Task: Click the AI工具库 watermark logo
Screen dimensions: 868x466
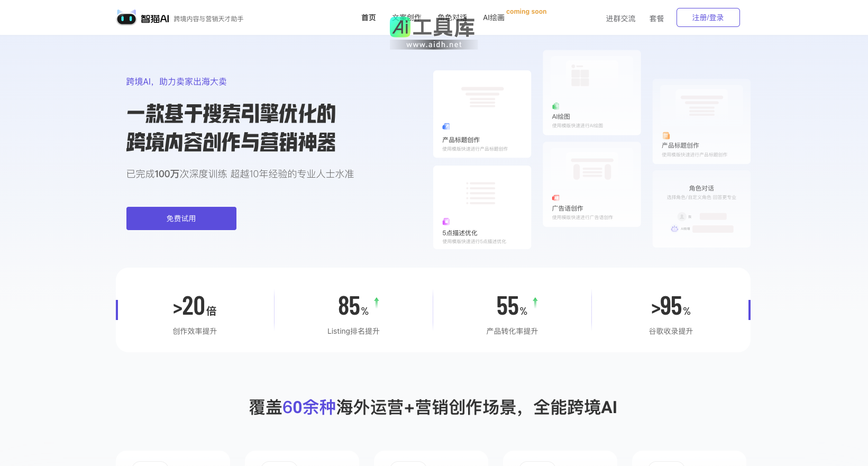Action: coord(433,32)
